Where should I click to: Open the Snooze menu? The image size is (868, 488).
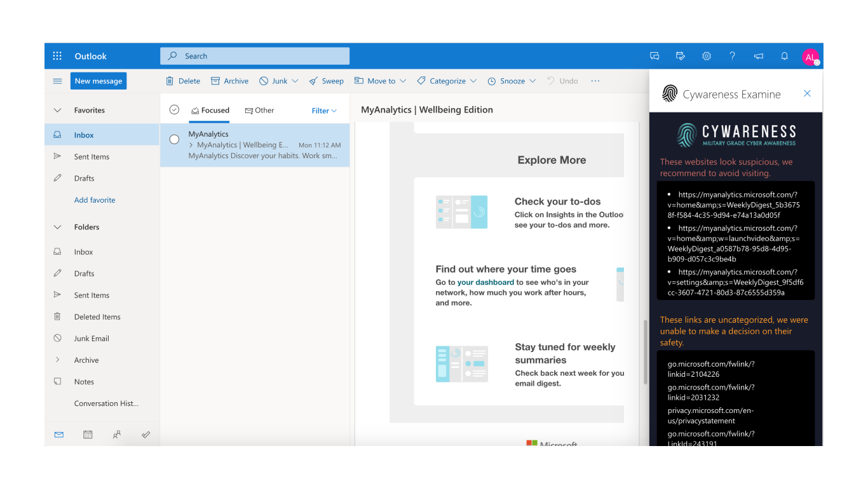tap(512, 81)
